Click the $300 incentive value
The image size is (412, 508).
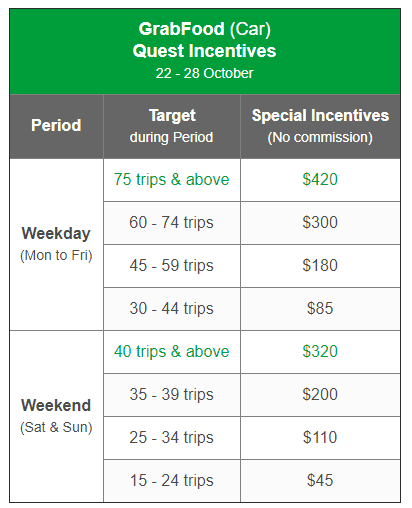[x=320, y=222]
